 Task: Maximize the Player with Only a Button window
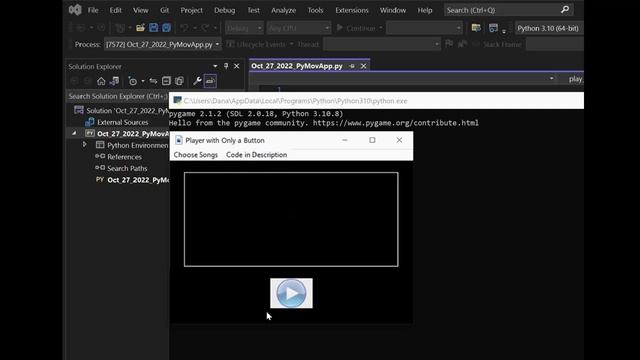(372, 140)
